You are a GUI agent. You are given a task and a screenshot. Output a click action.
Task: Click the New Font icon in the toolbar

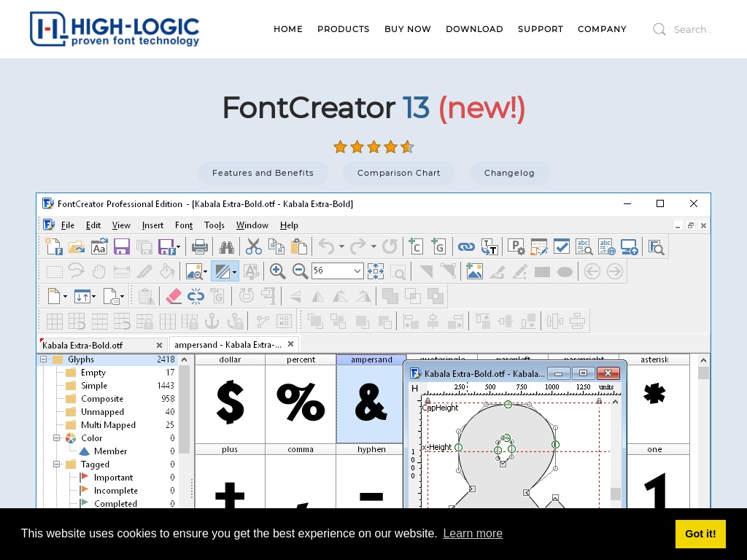[x=54, y=246]
